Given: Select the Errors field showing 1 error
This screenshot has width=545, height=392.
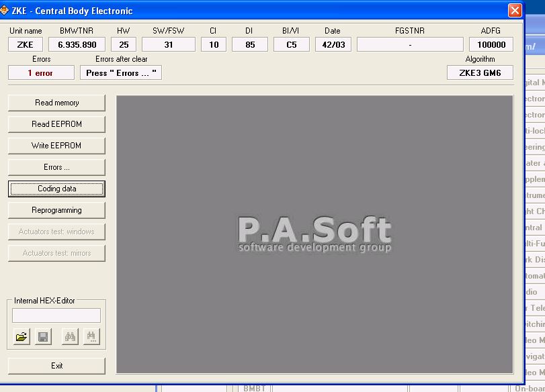Looking at the screenshot, I should coord(40,72).
